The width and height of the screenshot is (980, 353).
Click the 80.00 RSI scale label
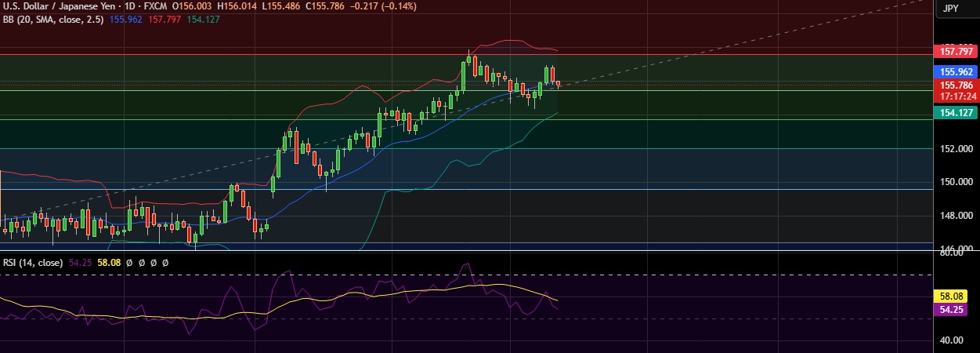(950, 253)
